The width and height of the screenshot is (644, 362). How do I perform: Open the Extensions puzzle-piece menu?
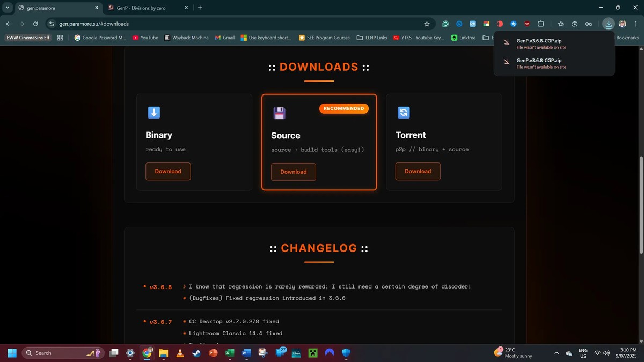[x=541, y=24]
